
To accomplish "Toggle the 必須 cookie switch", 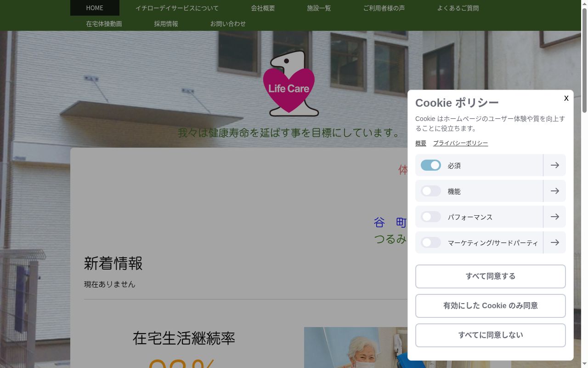I will tap(431, 165).
